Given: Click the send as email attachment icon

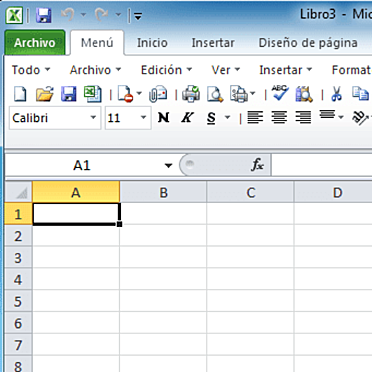Looking at the screenshot, I should coord(158,94).
